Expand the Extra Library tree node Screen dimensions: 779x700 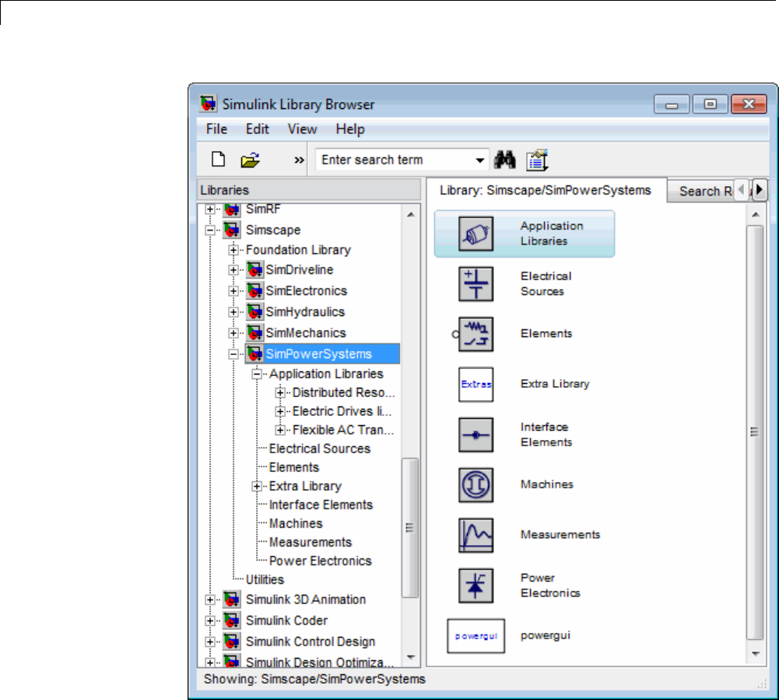tap(256, 486)
